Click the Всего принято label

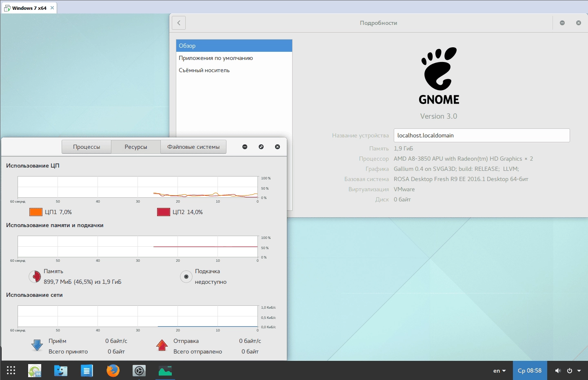point(68,351)
